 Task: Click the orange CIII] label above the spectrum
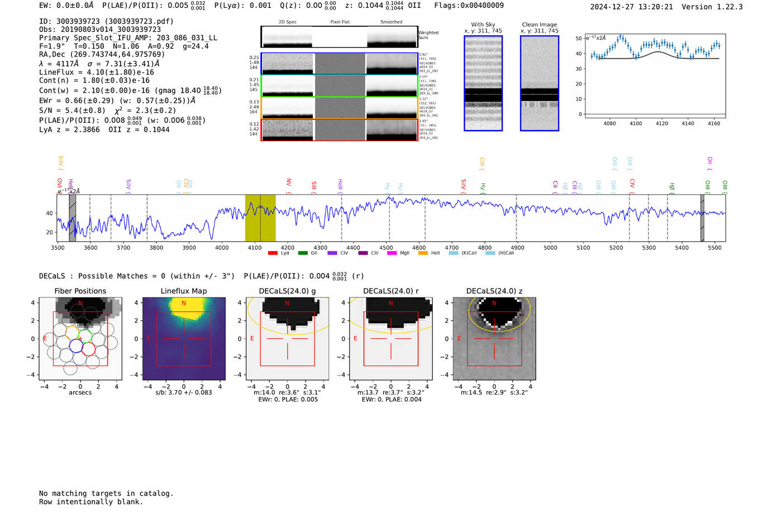pyautogui.click(x=482, y=164)
